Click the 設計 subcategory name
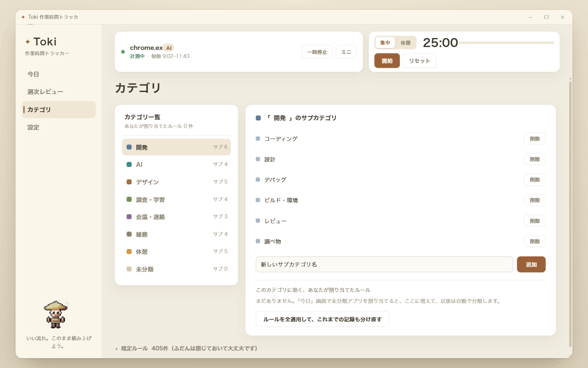The image size is (588, 368). point(270,159)
